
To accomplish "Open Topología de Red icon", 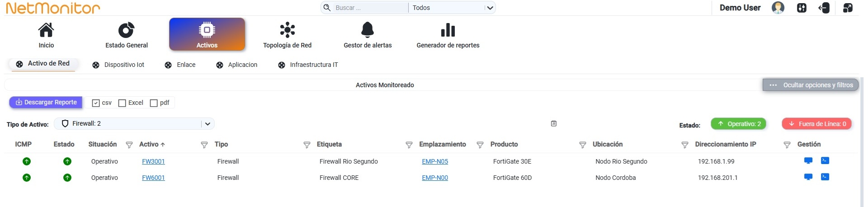I will (x=287, y=30).
